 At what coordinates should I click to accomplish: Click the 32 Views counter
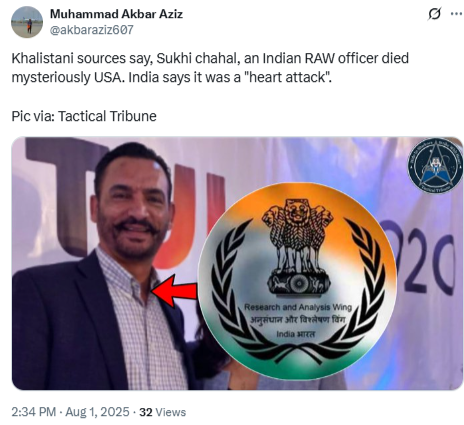[x=163, y=412]
